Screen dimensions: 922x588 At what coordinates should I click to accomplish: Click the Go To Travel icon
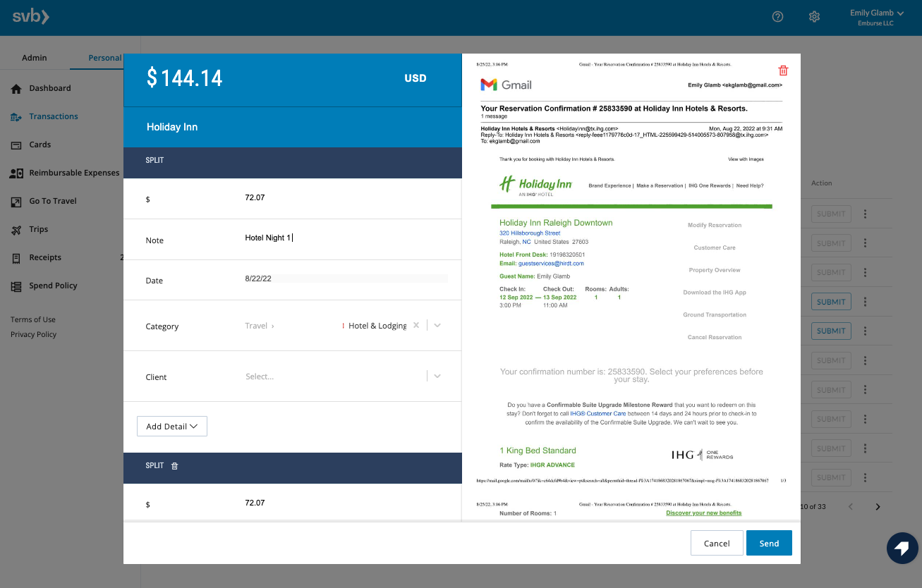pos(16,201)
